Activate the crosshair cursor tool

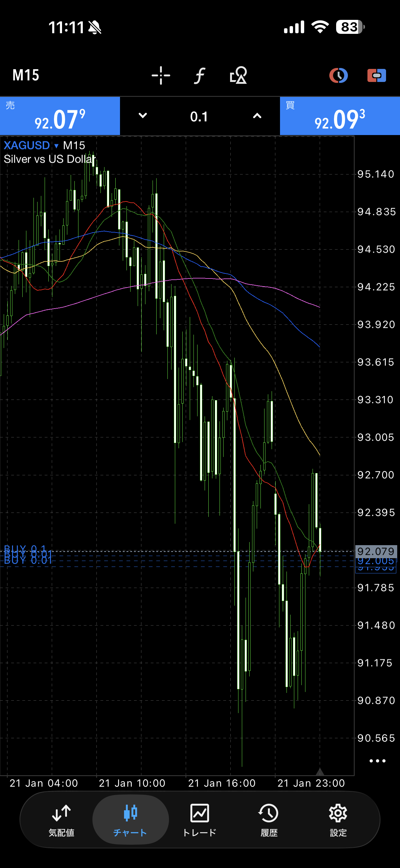pyautogui.click(x=161, y=75)
